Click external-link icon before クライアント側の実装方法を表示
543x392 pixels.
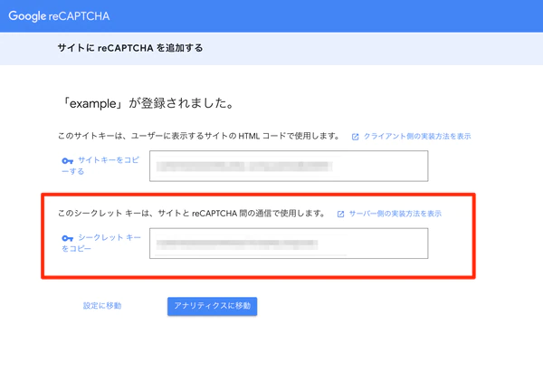coord(356,137)
